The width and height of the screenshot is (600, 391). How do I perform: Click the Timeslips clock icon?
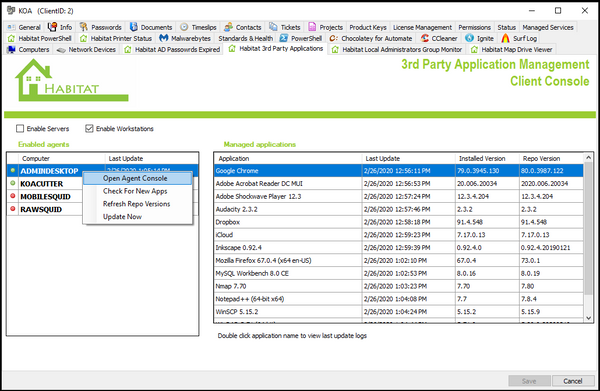tap(184, 27)
